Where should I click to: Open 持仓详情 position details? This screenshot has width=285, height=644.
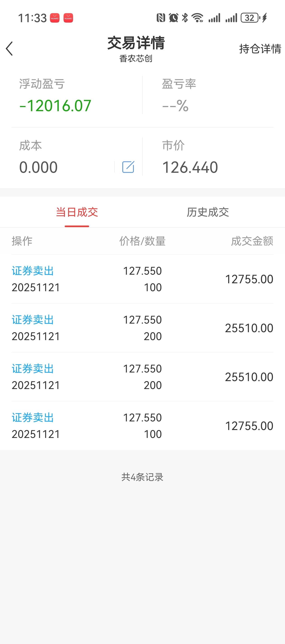(x=260, y=49)
